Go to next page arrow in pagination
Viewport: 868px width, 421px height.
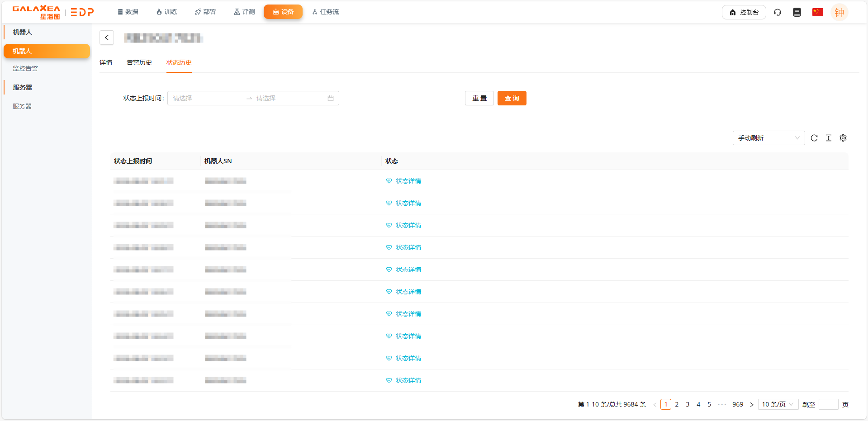tap(752, 404)
